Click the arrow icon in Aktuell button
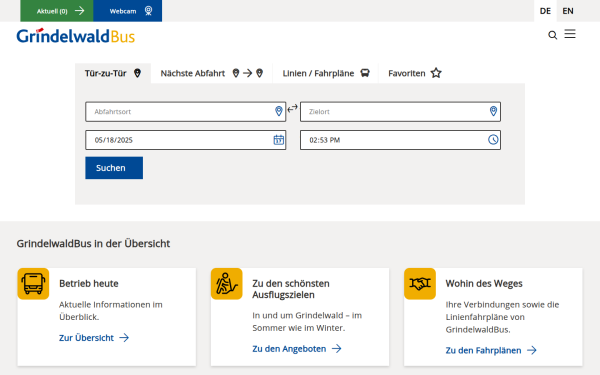The image size is (600, 375). coord(80,11)
